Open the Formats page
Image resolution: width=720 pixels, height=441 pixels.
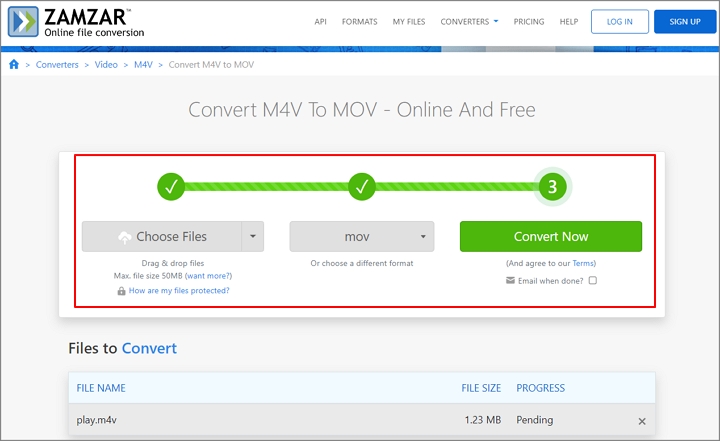360,22
